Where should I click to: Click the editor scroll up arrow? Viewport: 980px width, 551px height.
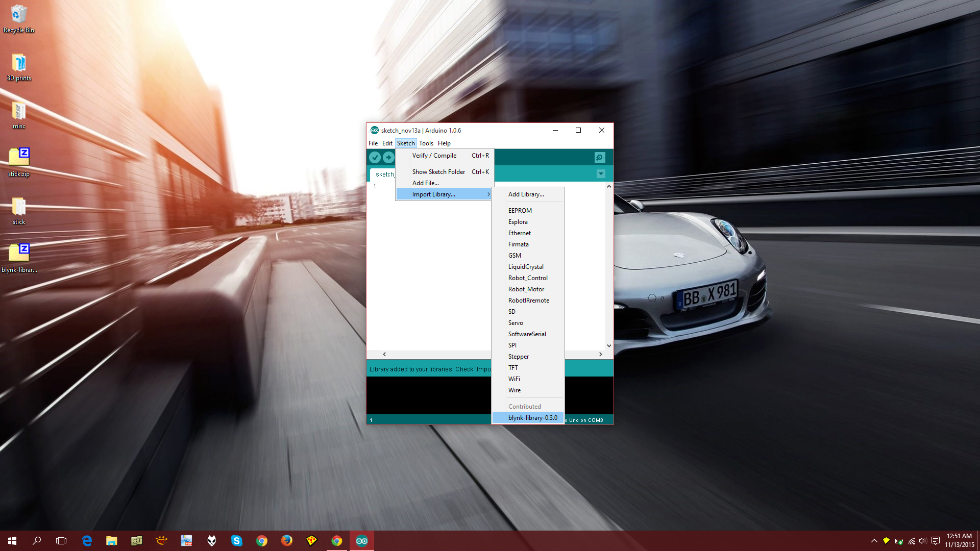coord(609,186)
